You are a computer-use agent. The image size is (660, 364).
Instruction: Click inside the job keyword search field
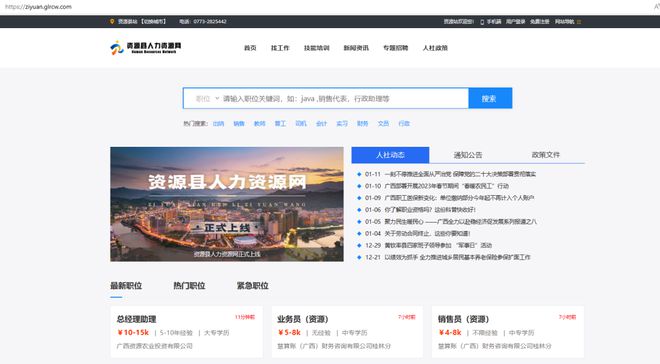[x=344, y=98]
